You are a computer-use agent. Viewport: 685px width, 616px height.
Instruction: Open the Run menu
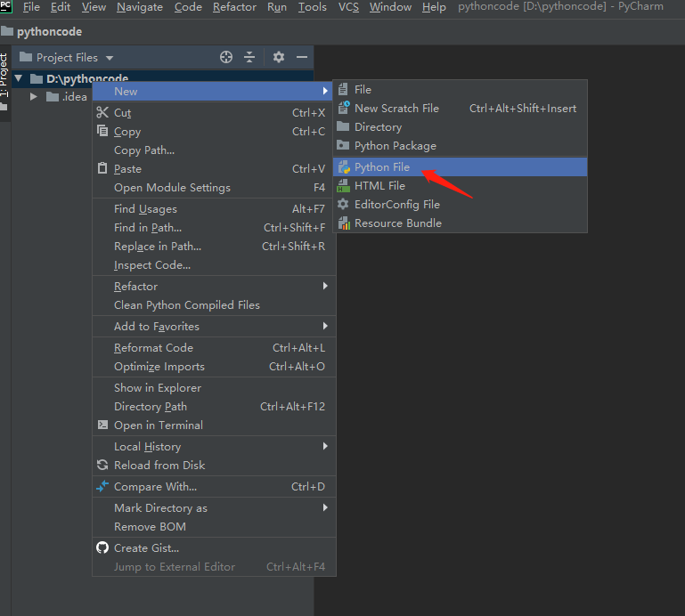tap(277, 7)
